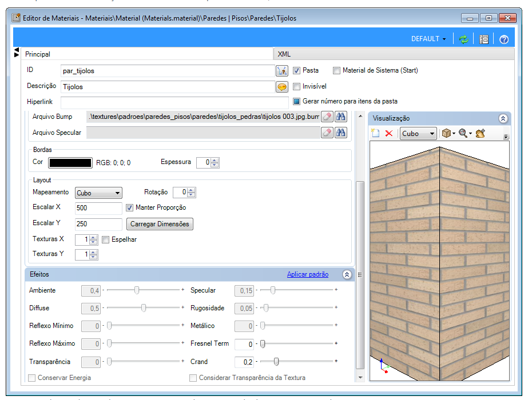532x400 pixels.
Task: Uncheck the Pasta checkbox
Action: [296, 70]
